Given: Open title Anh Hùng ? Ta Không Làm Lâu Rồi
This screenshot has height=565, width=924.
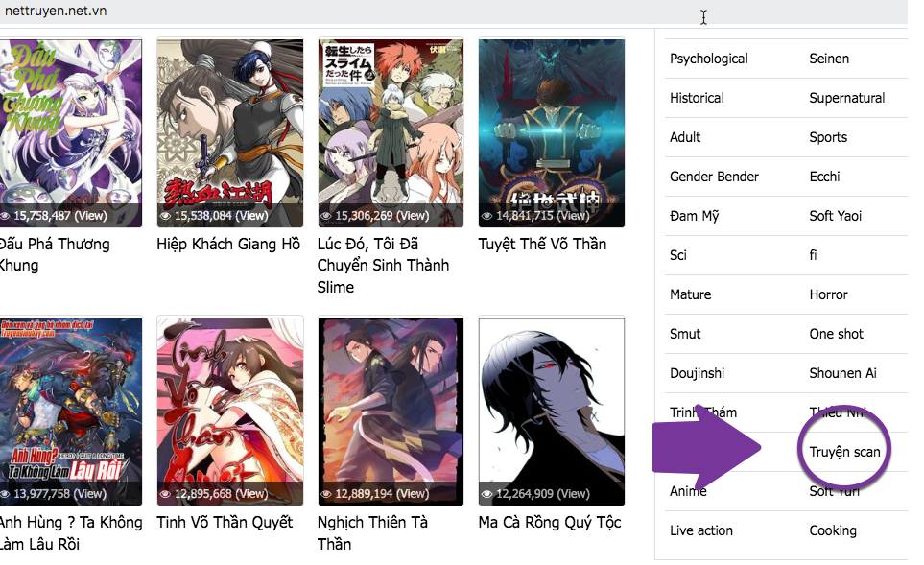Looking at the screenshot, I should pyautogui.click(x=71, y=532).
